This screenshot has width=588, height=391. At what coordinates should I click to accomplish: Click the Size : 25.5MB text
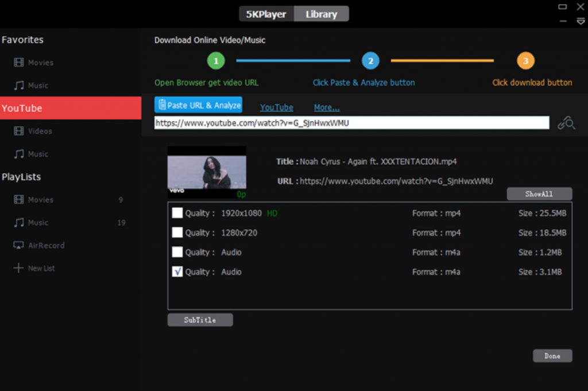(x=542, y=213)
